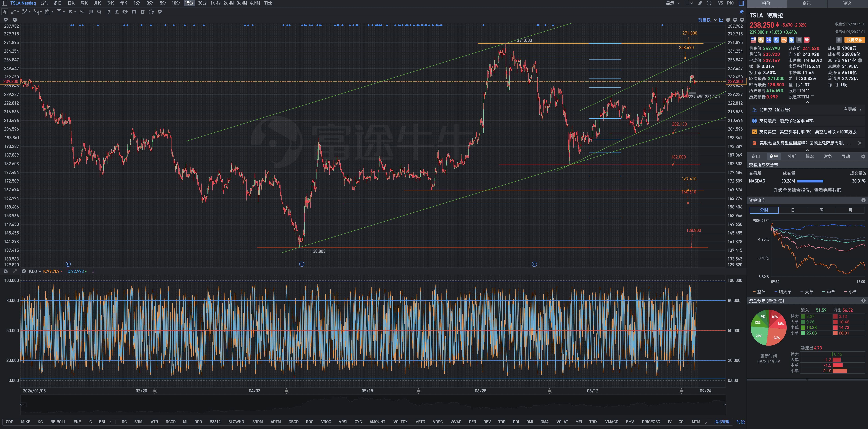Zoom out chart with minus icon
Viewport: 868px width, 429px height.
point(735,20)
